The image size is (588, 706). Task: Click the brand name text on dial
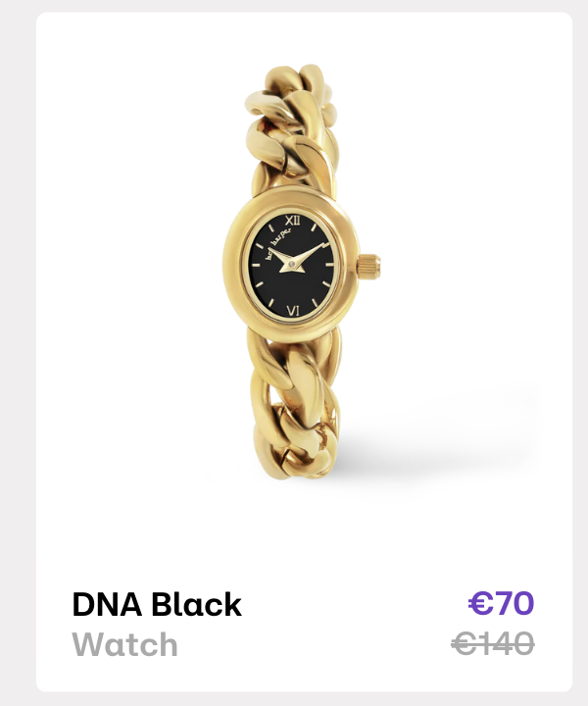pyautogui.click(x=278, y=243)
